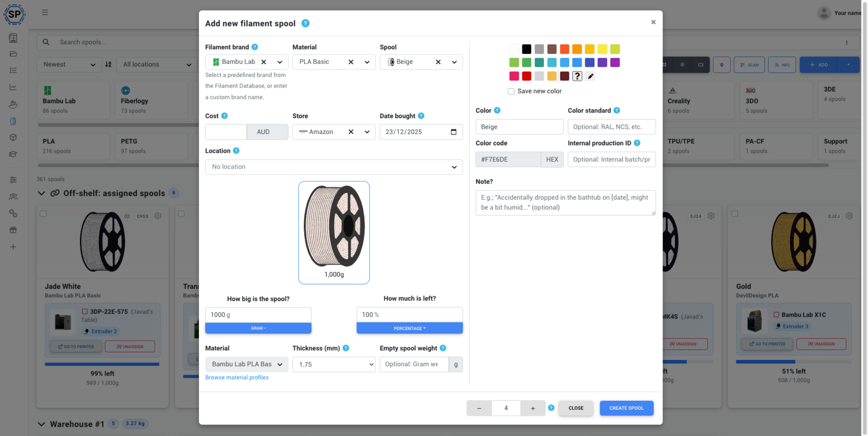Clear the Beige spool selection
868x436 pixels.
[438, 62]
